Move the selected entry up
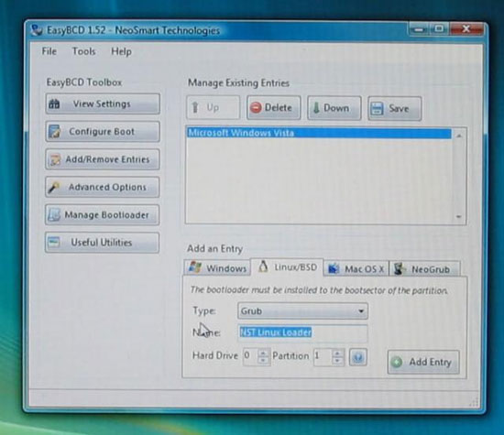 point(214,108)
